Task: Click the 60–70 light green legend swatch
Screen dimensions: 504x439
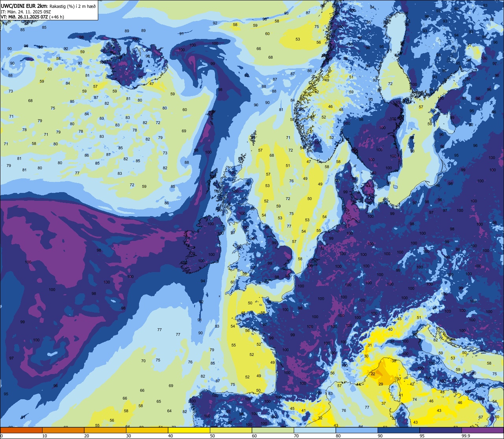Action: (273, 430)
